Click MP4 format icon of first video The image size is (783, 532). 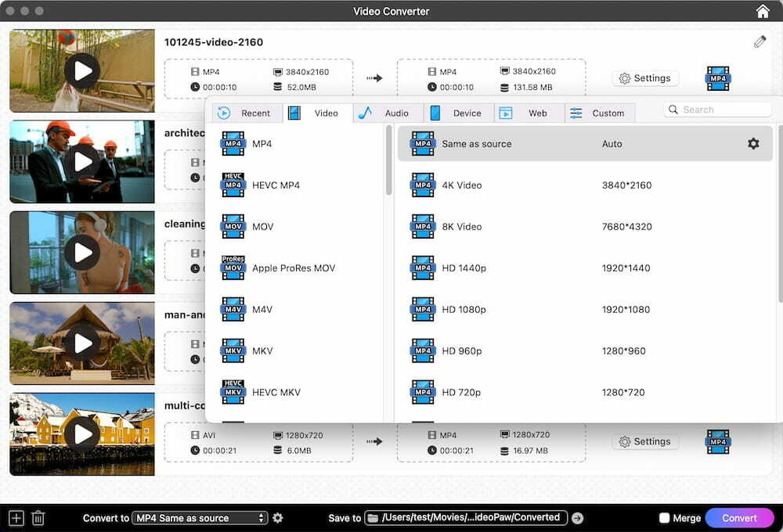point(717,78)
